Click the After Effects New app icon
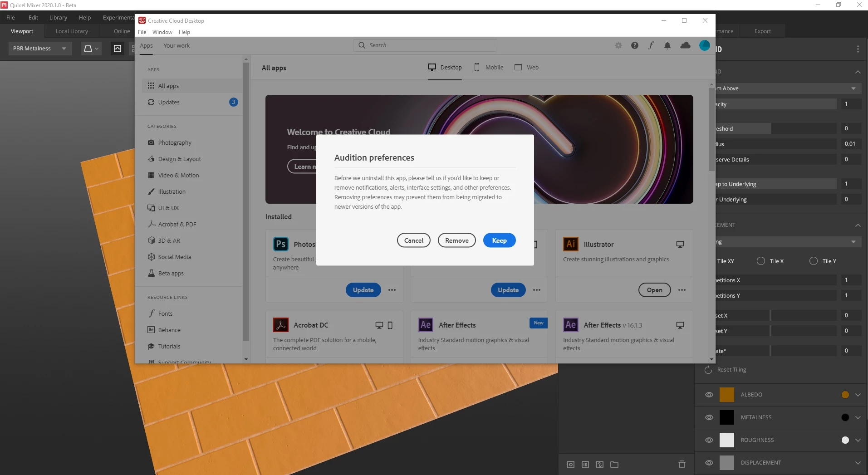 click(426, 325)
